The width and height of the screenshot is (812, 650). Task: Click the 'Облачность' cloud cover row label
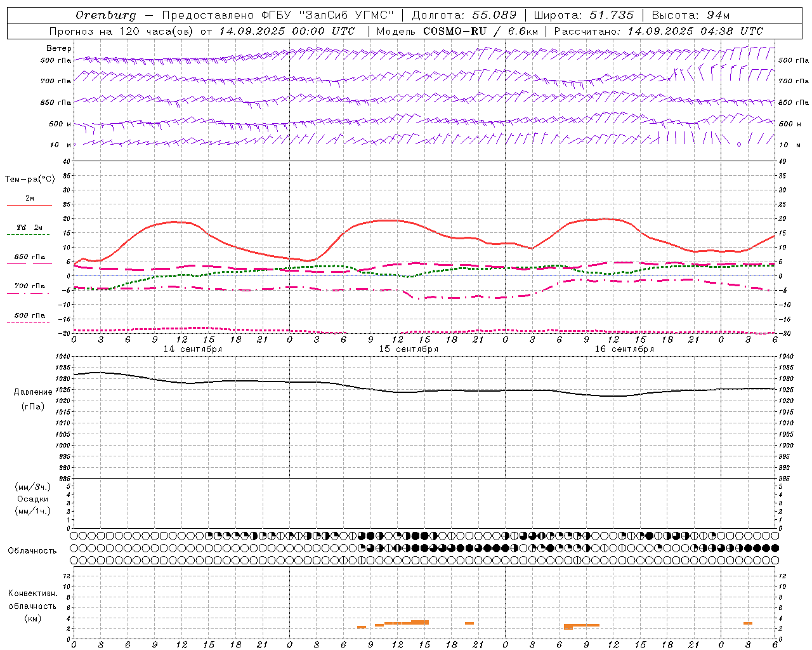coord(32,551)
